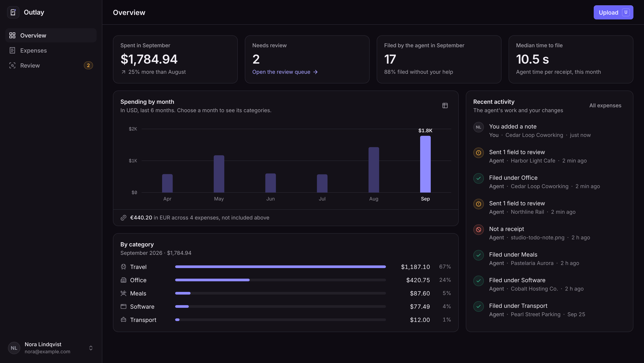Click warning icon for Harbor Light Cafe activity
The height and width of the screenshot is (363, 644).
478,153
